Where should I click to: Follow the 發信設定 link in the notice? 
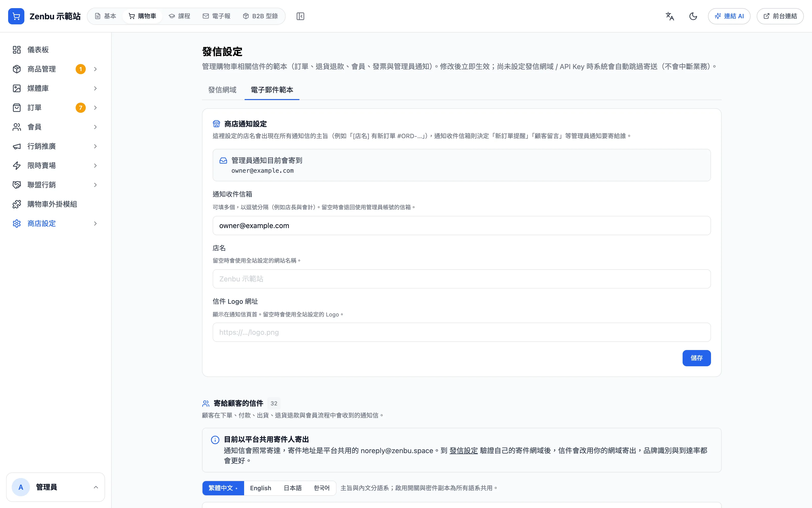tap(463, 451)
